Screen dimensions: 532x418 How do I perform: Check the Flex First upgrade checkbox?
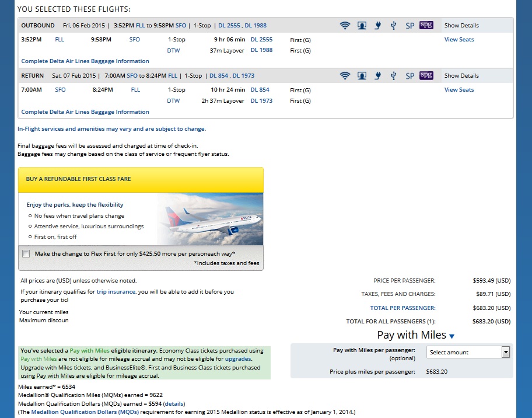pyautogui.click(x=26, y=254)
